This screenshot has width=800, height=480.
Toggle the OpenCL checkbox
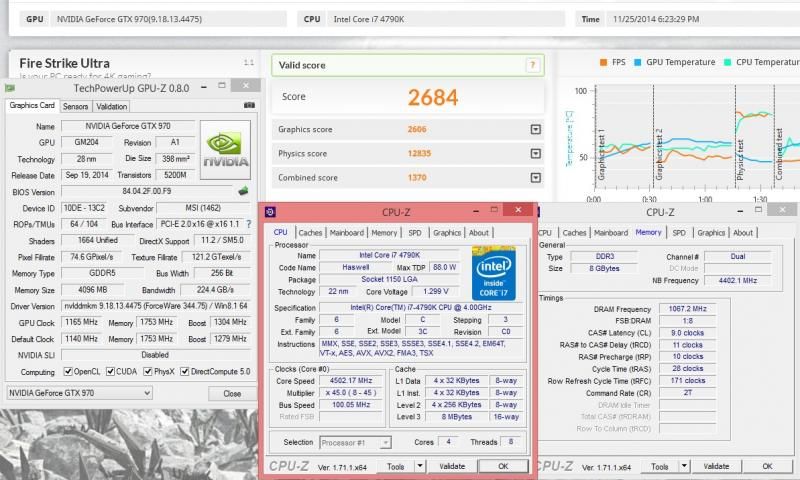(69, 372)
